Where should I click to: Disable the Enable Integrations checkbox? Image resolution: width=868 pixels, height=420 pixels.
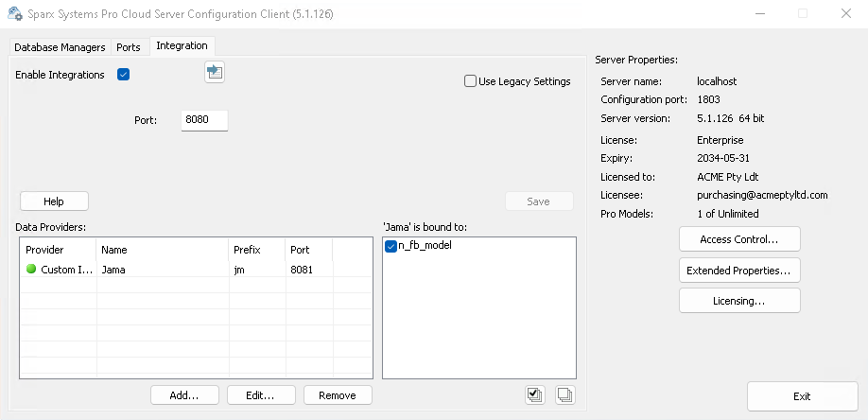[x=123, y=75]
